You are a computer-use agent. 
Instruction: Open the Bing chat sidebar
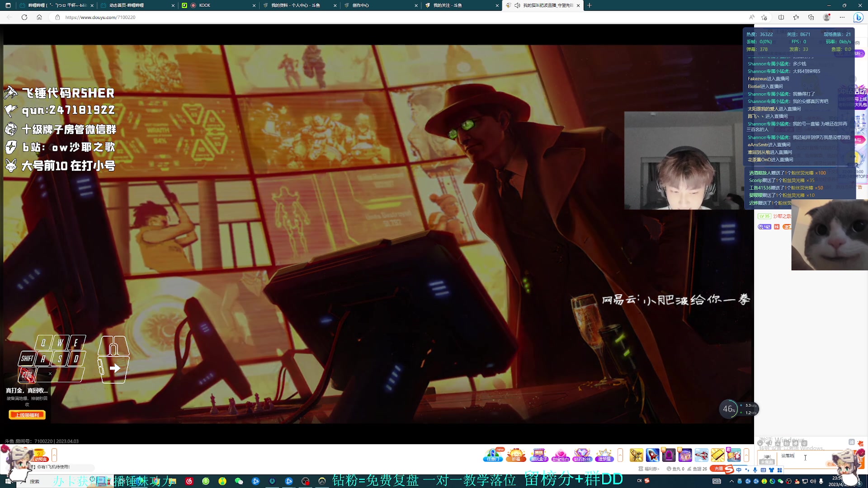859,17
